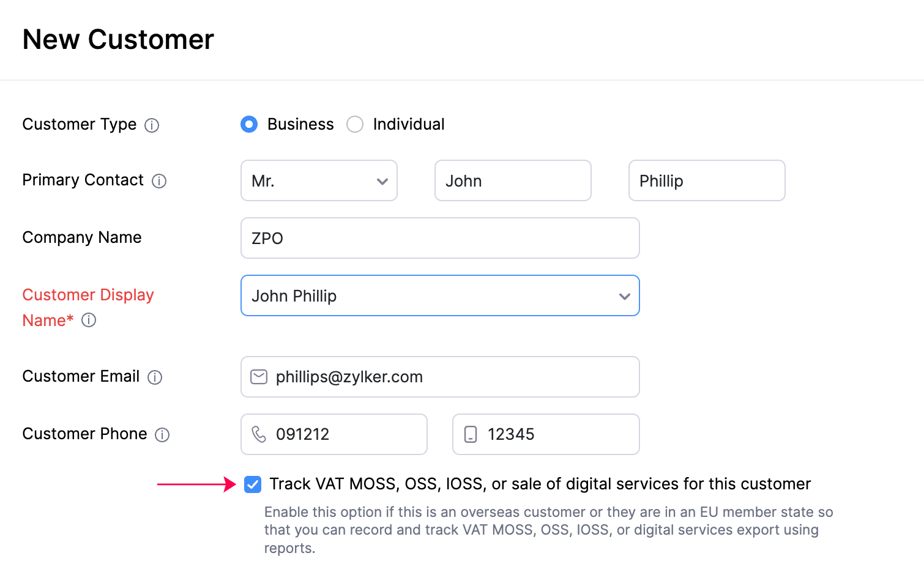Click the Customer Type info icon
The image size is (924, 586).
click(152, 125)
